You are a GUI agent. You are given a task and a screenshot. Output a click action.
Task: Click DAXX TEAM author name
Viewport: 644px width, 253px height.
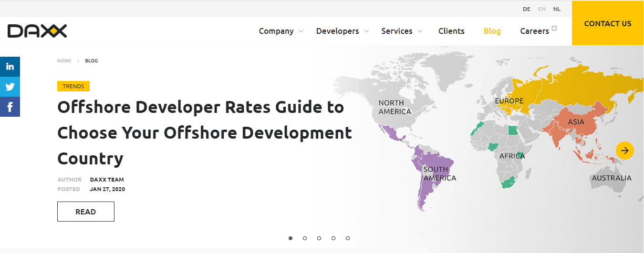107,180
